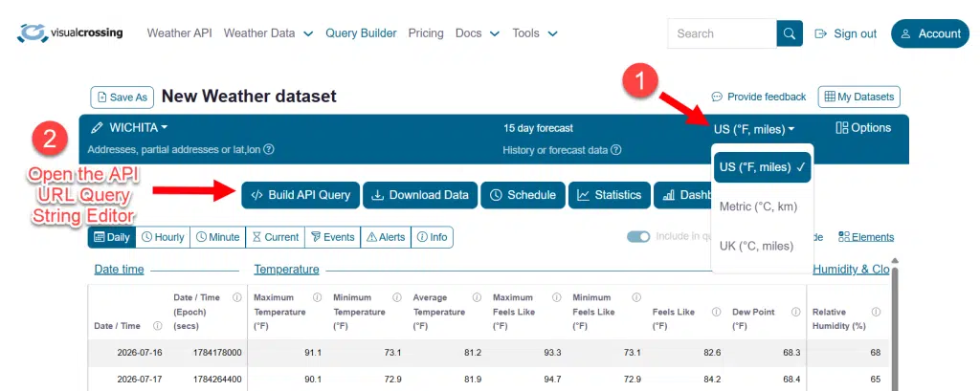
Task: Click the New Weather dataset title
Action: click(x=249, y=97)
